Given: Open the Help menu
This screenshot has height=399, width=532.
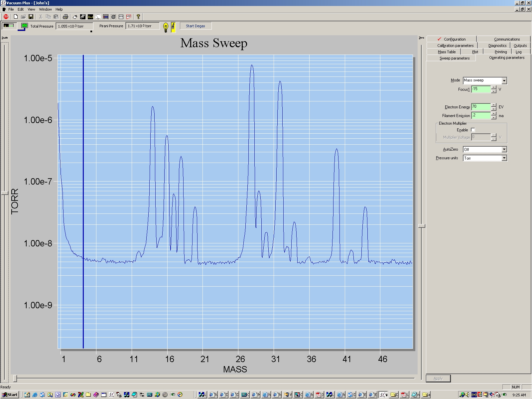Looking at the screenshot, I should (x=59, y=9).
